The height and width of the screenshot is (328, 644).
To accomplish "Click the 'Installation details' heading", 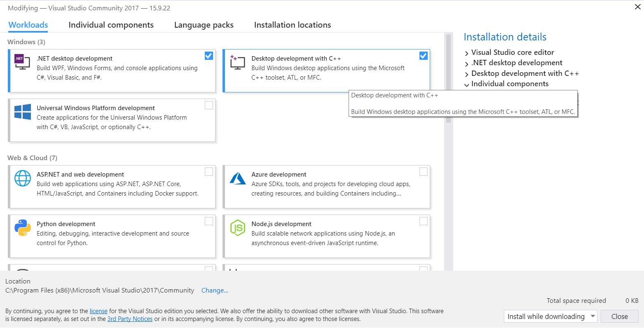I will pos(505,37).
